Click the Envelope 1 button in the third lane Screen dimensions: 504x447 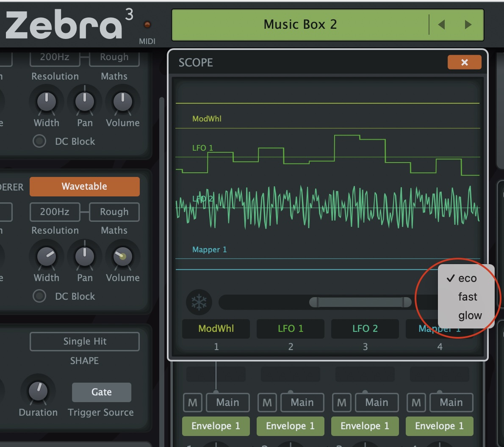tap(365, 426)
